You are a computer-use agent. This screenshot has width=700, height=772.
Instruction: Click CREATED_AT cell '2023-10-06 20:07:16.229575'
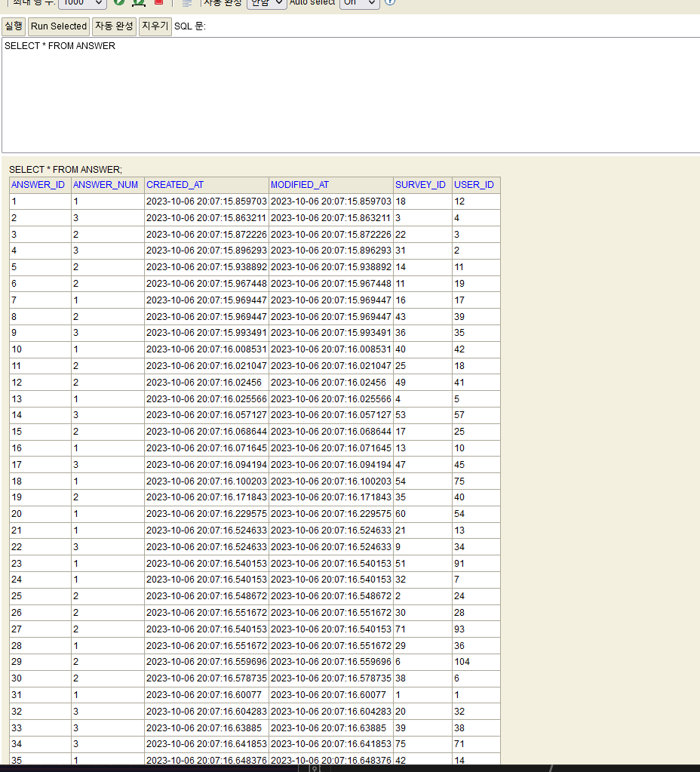206,514
